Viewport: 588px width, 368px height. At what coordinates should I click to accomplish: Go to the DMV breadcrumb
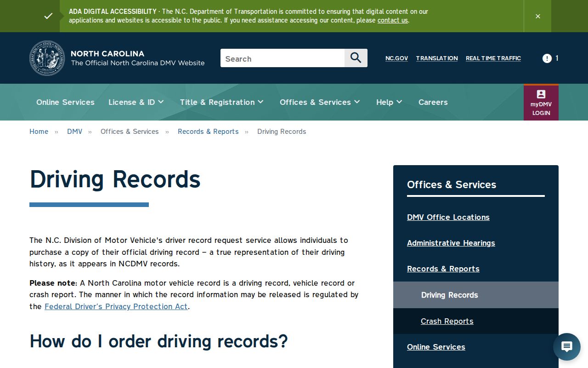coord(75,132)
